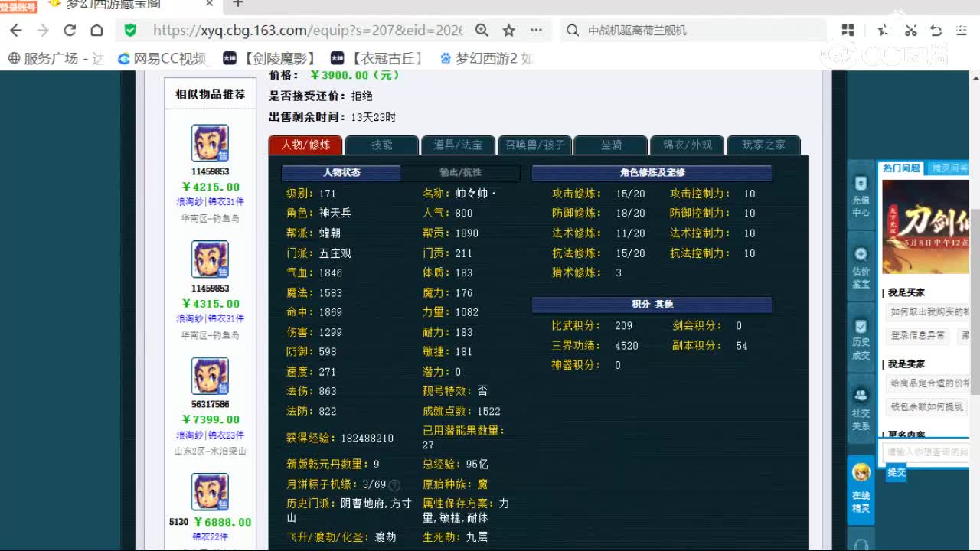
Task: Click the 山东2区-水泊梁山 server label
Action: [x=210, y=452]
